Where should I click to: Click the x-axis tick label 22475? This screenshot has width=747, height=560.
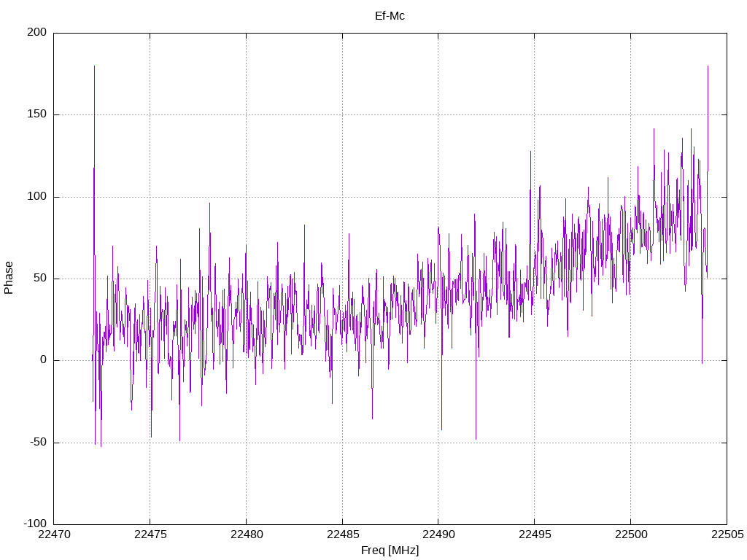pyautogui.click(x=150, y=534)
